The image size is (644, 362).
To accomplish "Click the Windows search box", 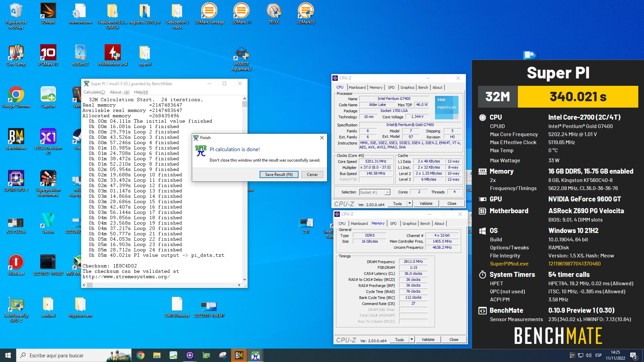I will 74,355.
